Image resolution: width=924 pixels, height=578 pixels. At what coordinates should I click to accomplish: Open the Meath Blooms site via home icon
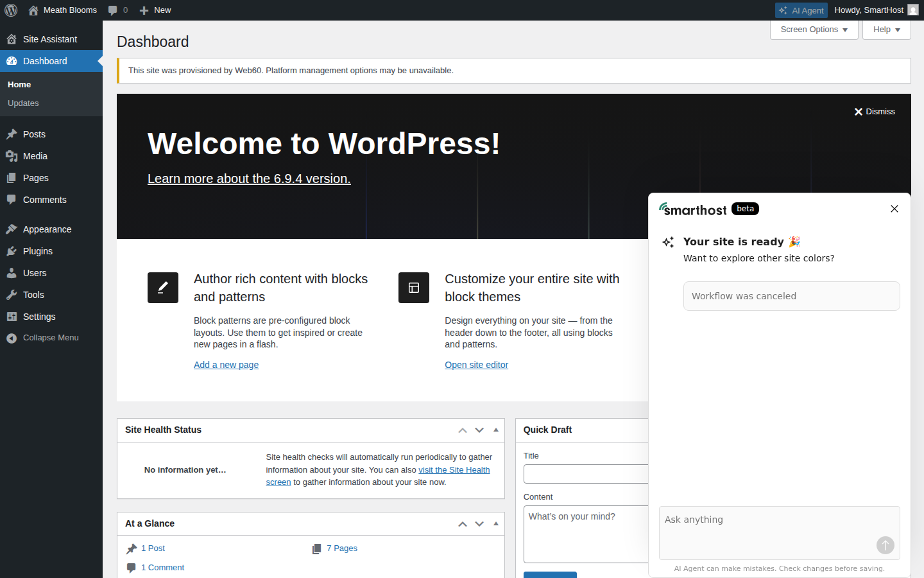tap(33, 10)
